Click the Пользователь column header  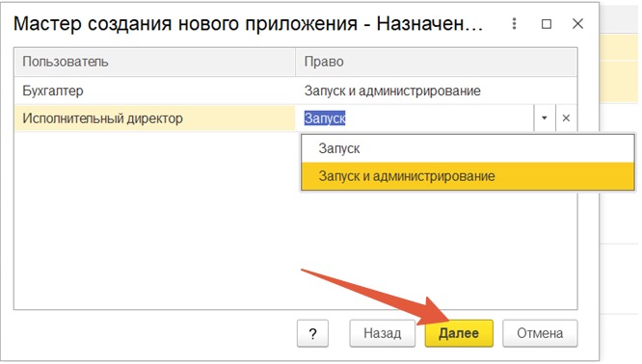pos(155,62)
